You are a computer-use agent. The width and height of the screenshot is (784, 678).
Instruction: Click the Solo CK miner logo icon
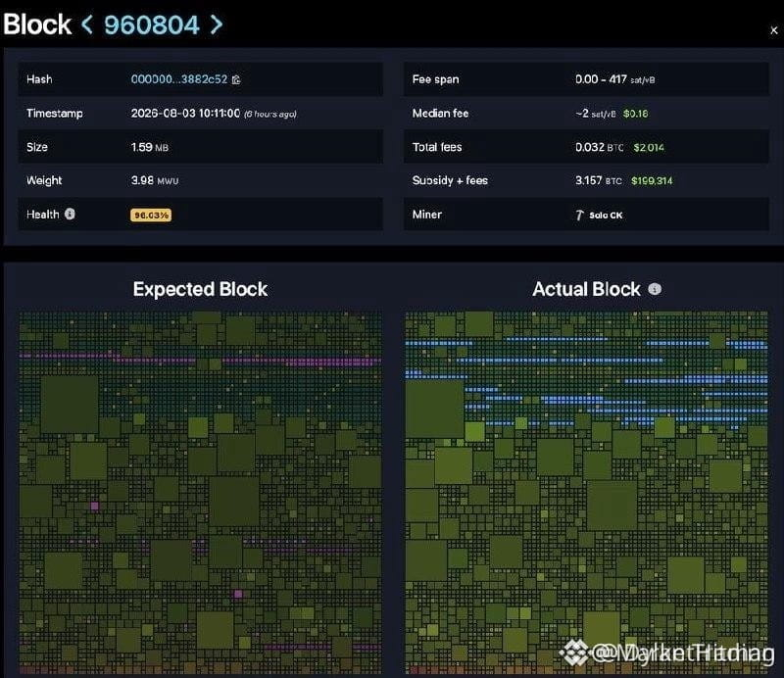(579, 215)
